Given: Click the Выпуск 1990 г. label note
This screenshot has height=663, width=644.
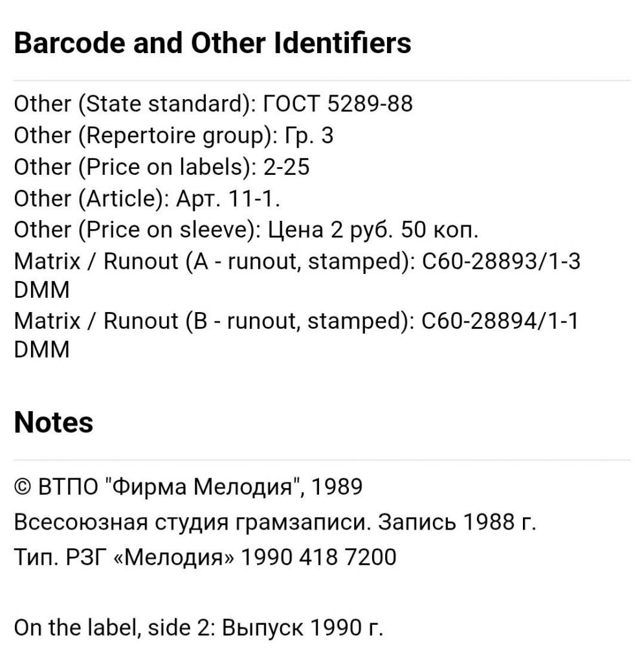Looking at the screenshot, I should (x=303, y=627).
